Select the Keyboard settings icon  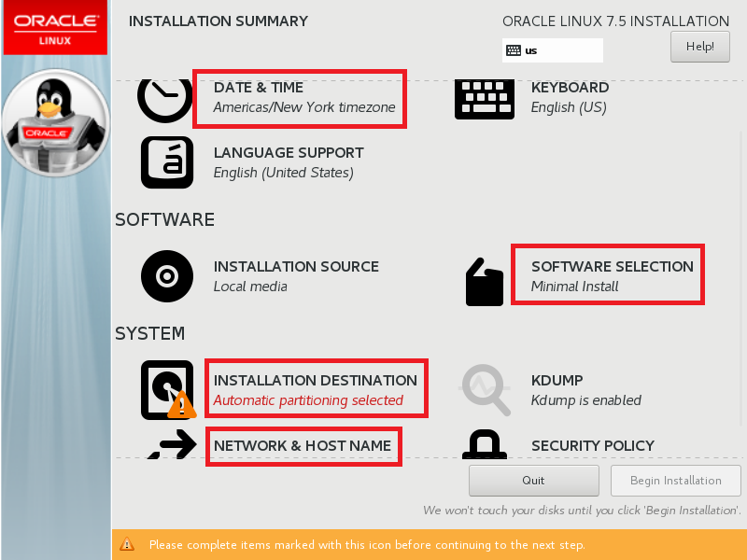click(x=485, y=97)
